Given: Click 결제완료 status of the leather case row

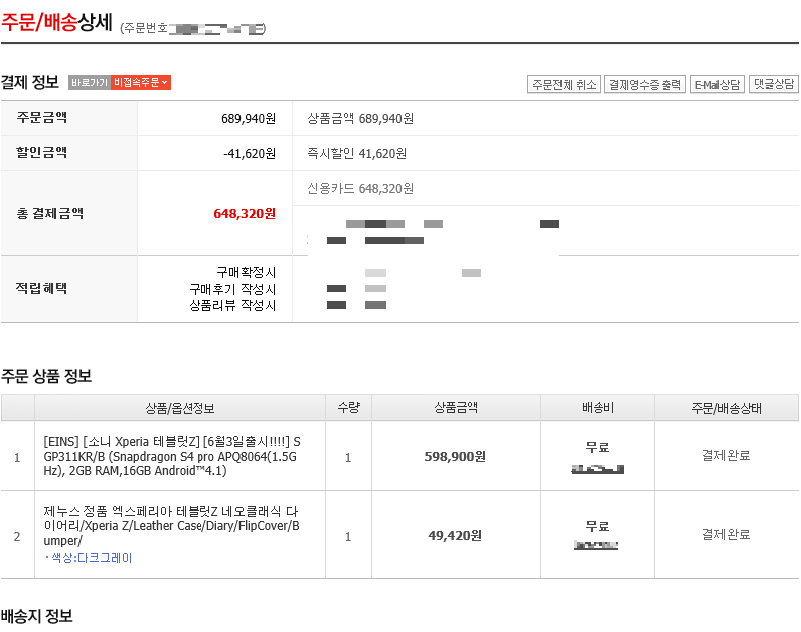Looking at the screenshot, I should click(x=726, y=534).
